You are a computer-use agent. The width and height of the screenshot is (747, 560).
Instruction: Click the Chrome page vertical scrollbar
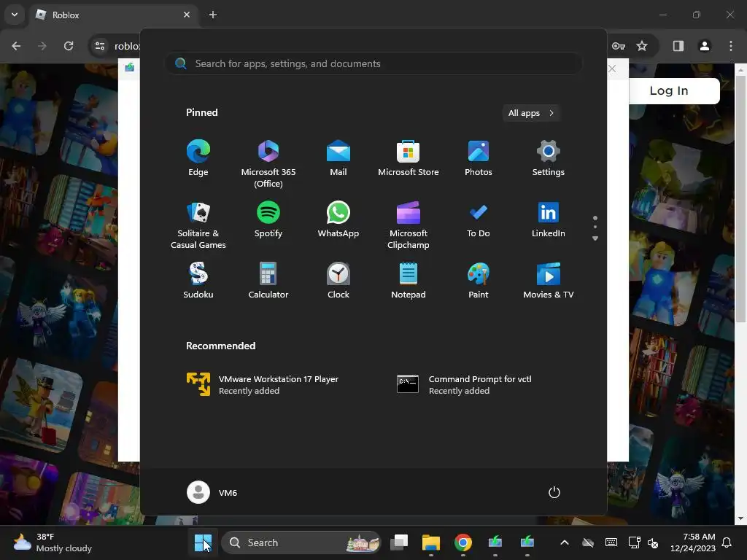740,199
